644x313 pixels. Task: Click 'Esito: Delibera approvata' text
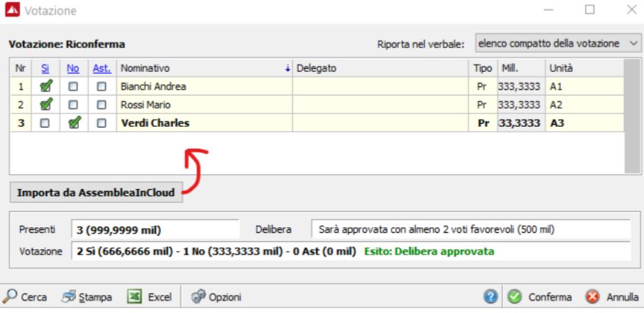429,252
